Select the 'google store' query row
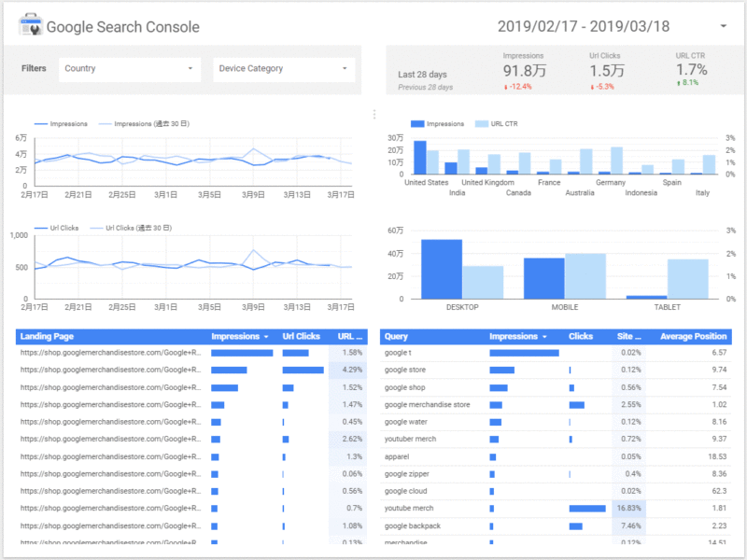This screenshot has height=560, width=747. (556, 370)
